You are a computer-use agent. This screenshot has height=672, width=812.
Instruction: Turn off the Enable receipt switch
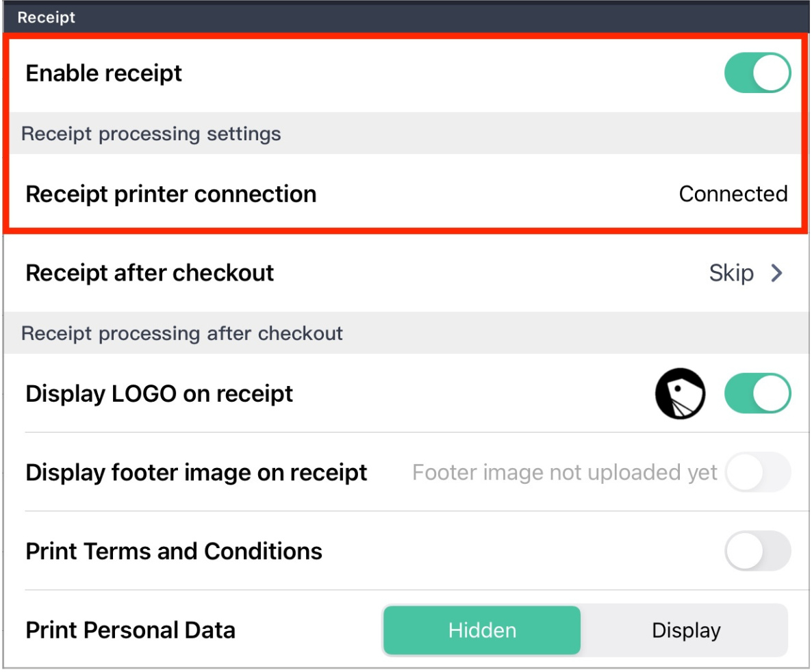[x=757, y=73]
